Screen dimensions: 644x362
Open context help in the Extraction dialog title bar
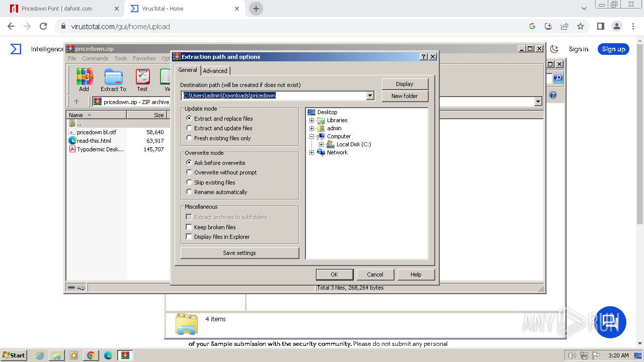pyautogui.click(x=423, y=57)
